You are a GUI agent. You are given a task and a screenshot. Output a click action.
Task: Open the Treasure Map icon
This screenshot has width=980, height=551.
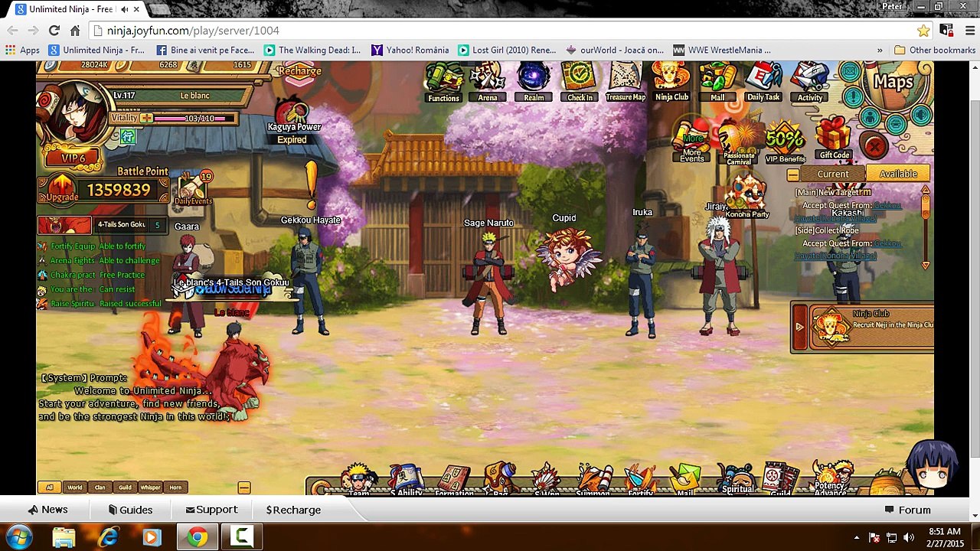(626, 82)
